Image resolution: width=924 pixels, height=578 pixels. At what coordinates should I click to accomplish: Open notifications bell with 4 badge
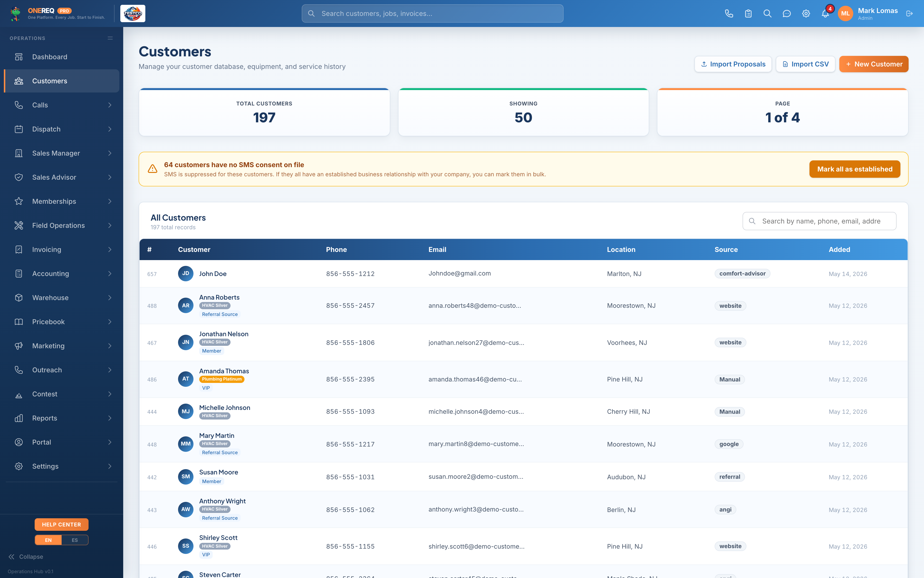825,14
